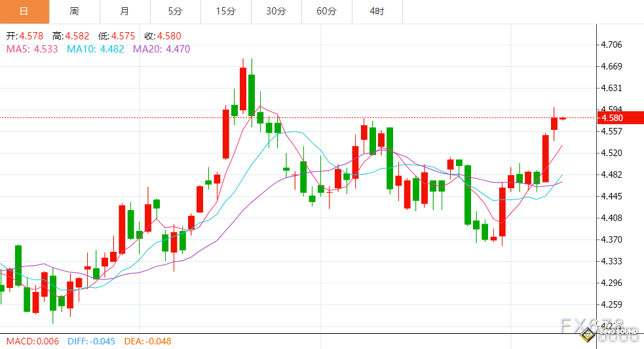Image resolution: width=644 pixels, height=349 pixels.
Task: Switch to the 周 weekly tab
Action: (74, 12)
